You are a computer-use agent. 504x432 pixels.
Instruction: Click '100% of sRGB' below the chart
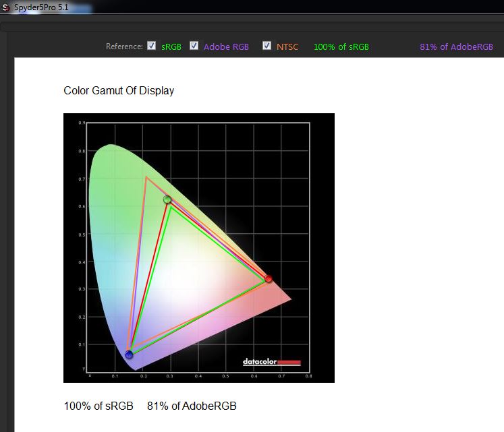pos(99,406)
